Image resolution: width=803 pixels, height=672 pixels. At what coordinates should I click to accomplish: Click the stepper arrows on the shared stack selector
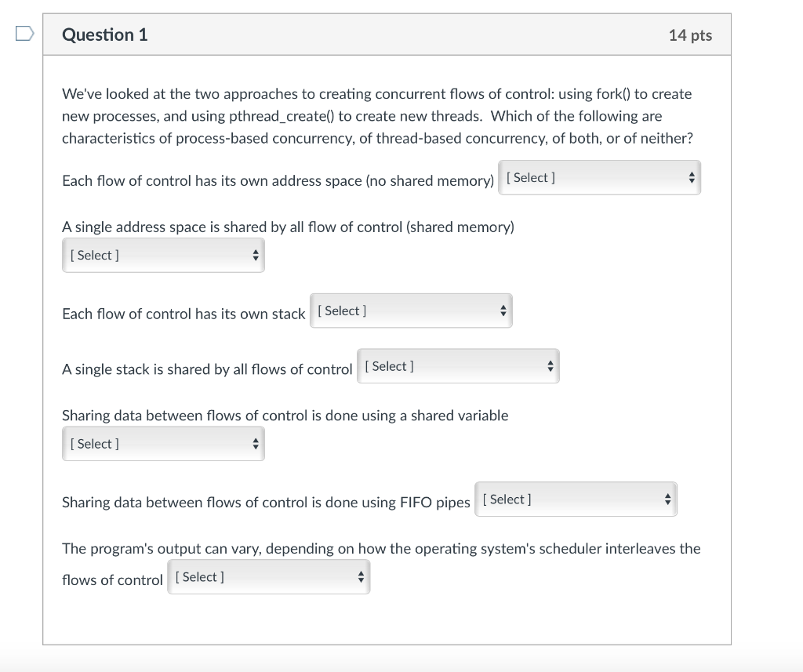(x=550, y=365)
